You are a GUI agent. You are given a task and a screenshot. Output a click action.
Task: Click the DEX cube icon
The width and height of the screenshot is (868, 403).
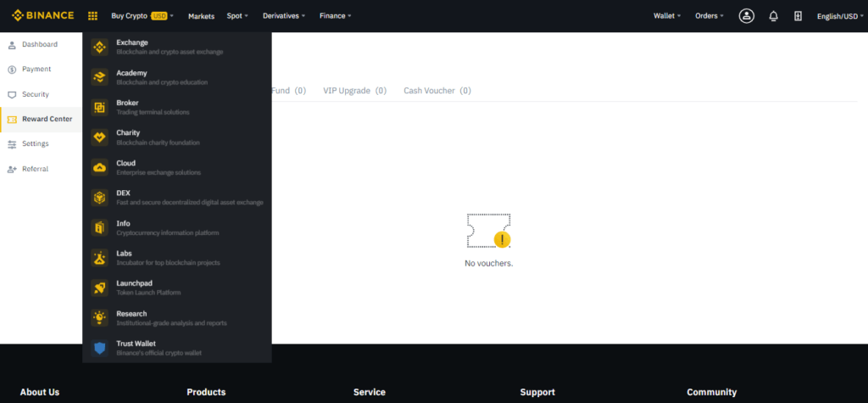coord(100,198)
